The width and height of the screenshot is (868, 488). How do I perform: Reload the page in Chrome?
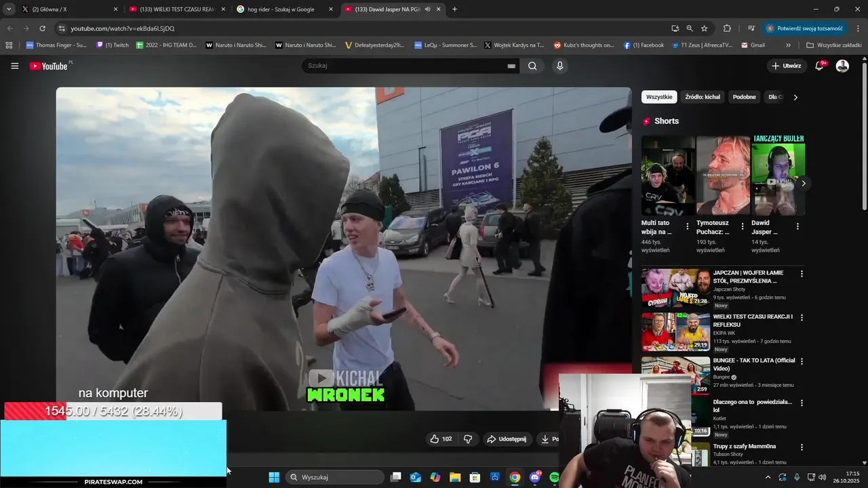pyautogui.click(x=42, y=28)
